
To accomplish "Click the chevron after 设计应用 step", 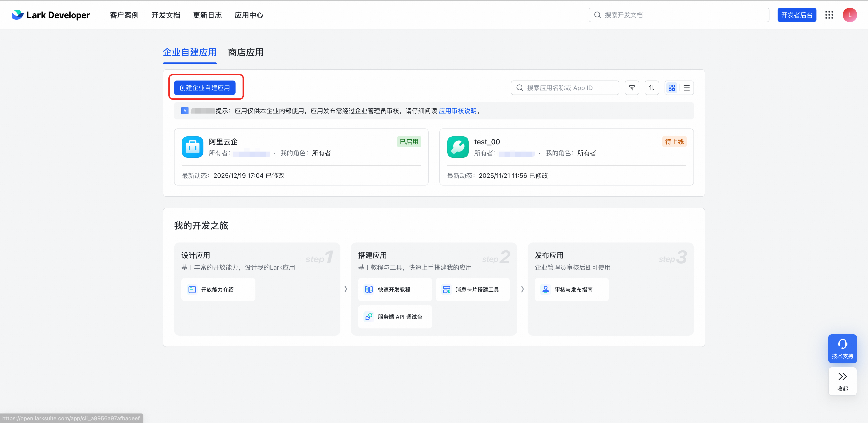I will (345, 289).
